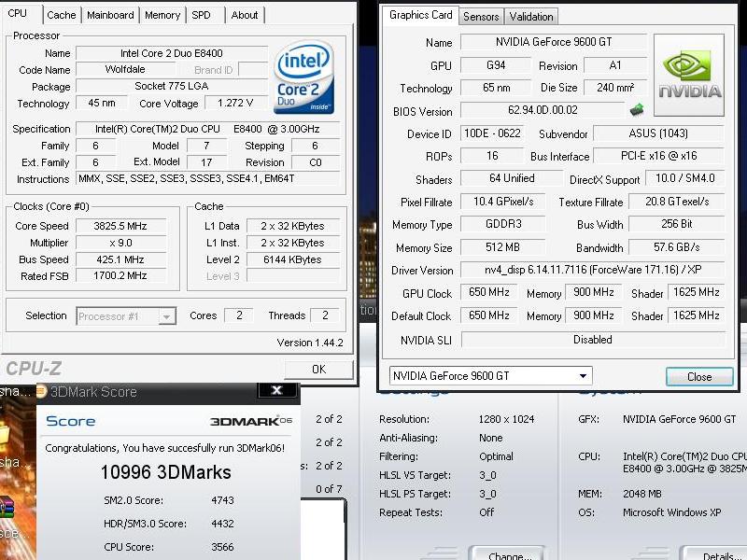The image size is (747, 560).
Task: Select the '45 nm' Technology value
Action: (102, 103)
